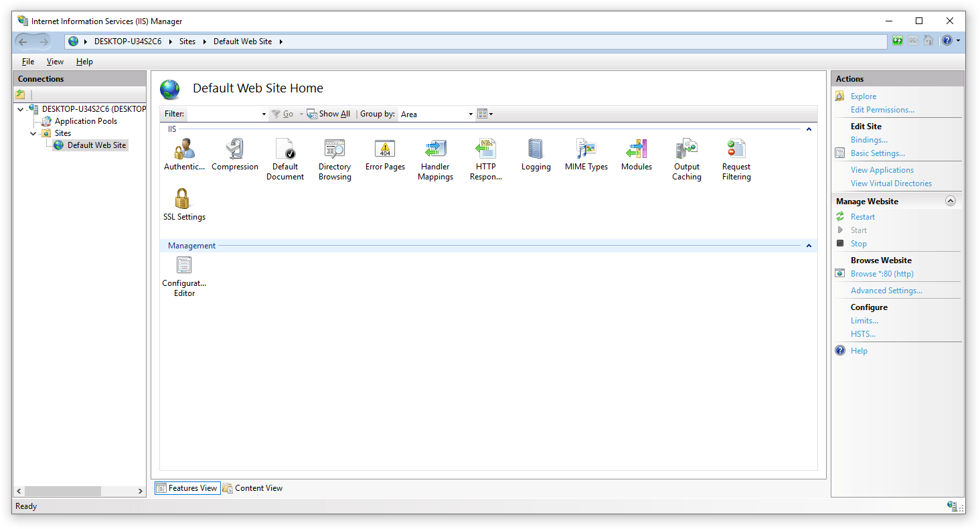The image size is (980, 529).
Task: Switch to Content View tab
Action: point(253,488)
